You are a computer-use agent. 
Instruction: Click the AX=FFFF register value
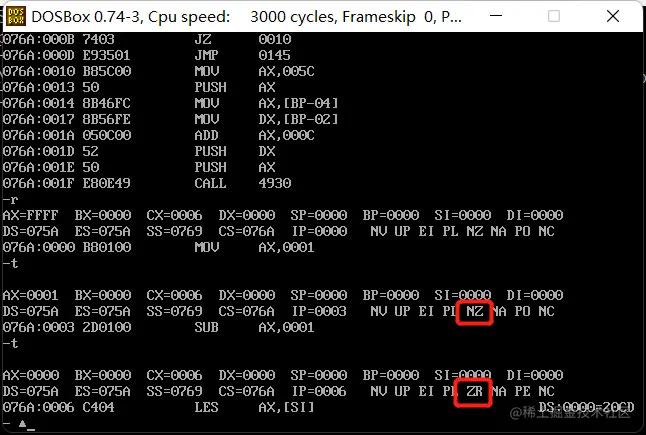30,215
